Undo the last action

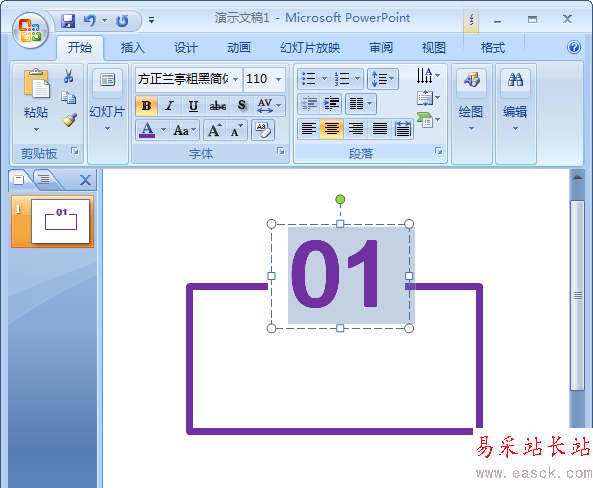click(90, 20)
